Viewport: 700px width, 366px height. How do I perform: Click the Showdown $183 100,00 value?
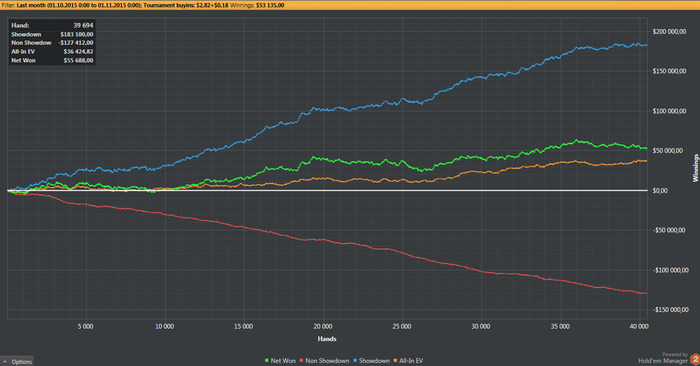(x=77, y=34)
